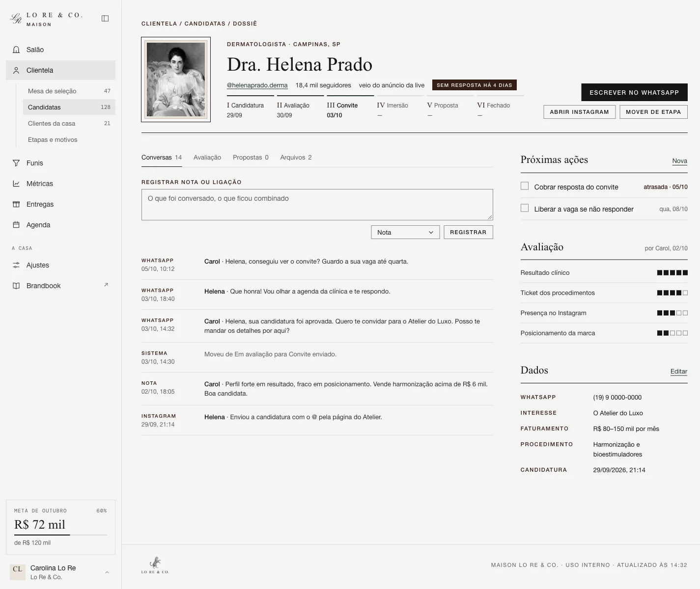Open the Propostas tab

[x=251, y=158]
